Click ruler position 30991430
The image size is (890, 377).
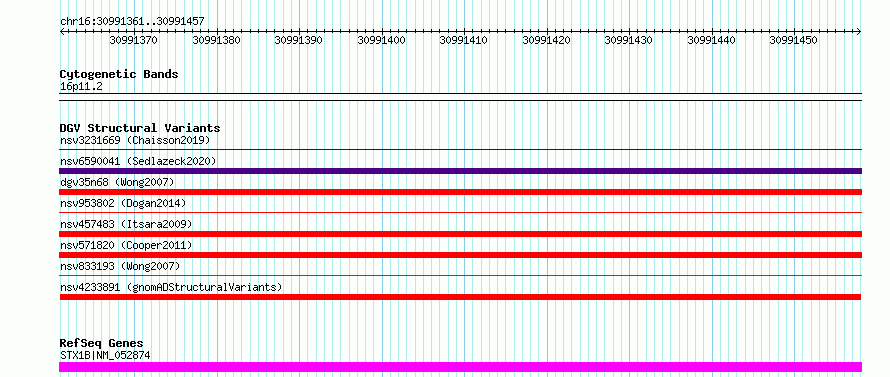pyautogui.click(x=629, y=40)
